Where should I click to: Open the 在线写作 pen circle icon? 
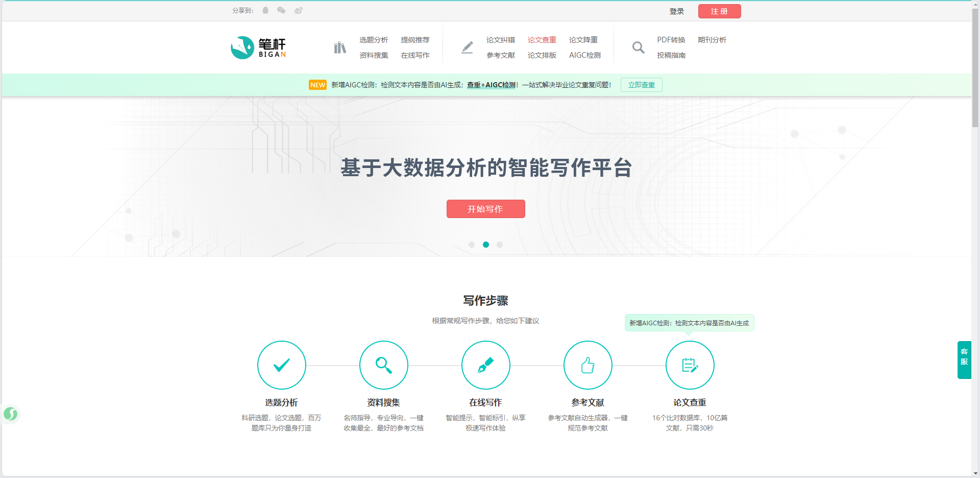click(x=486, y=365)
